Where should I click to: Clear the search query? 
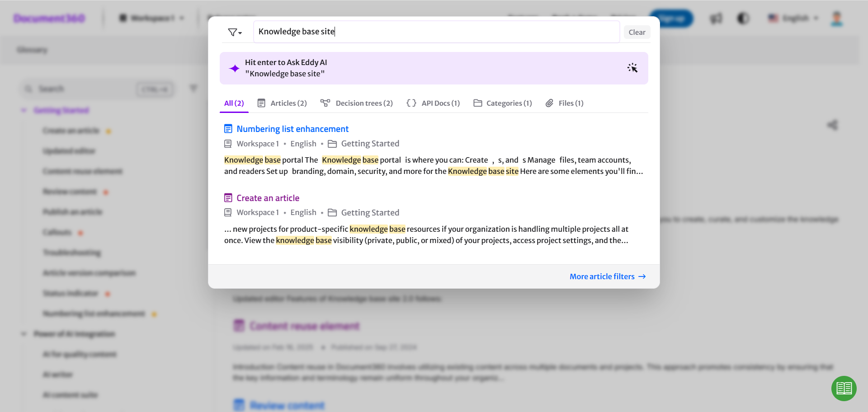click(x=637, y=32)
